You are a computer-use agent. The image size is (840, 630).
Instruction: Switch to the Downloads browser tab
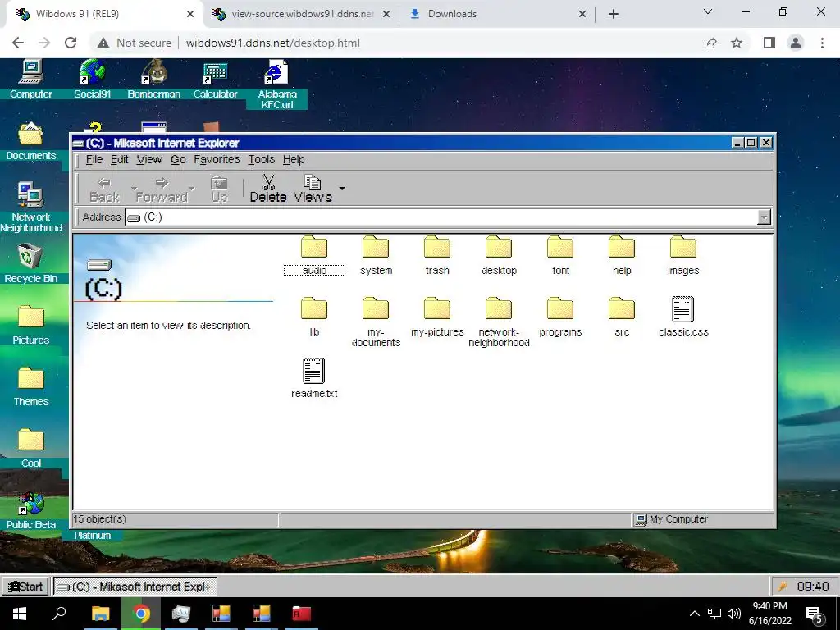point(496,14)
